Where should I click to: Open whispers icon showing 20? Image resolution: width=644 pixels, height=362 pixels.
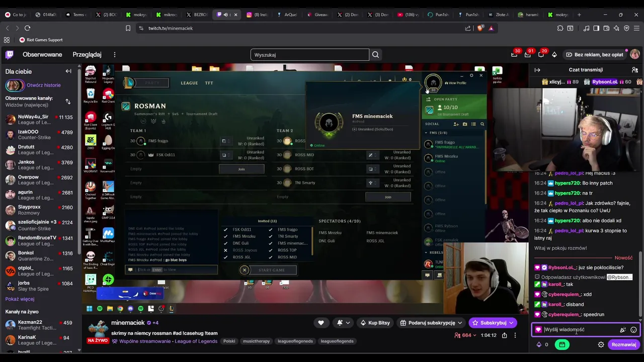(540, 54)
